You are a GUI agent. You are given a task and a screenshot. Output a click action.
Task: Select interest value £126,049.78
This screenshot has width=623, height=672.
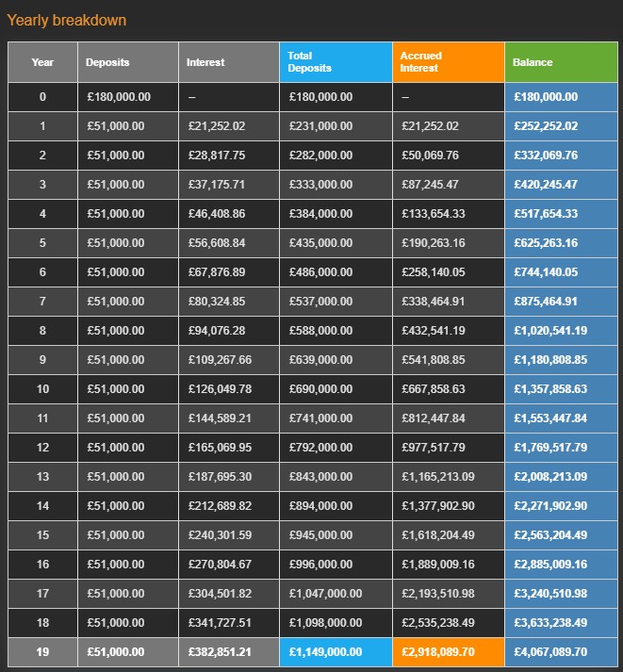(x=220, y=389)
